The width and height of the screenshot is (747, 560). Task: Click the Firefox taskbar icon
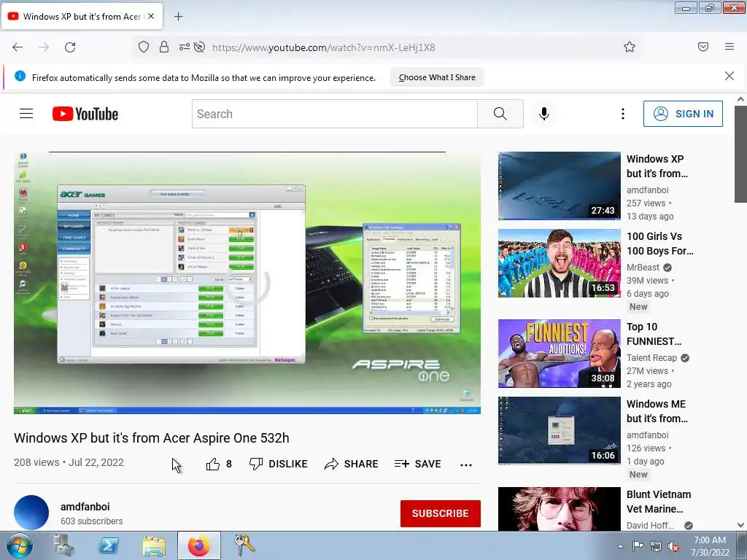[199, 545]
